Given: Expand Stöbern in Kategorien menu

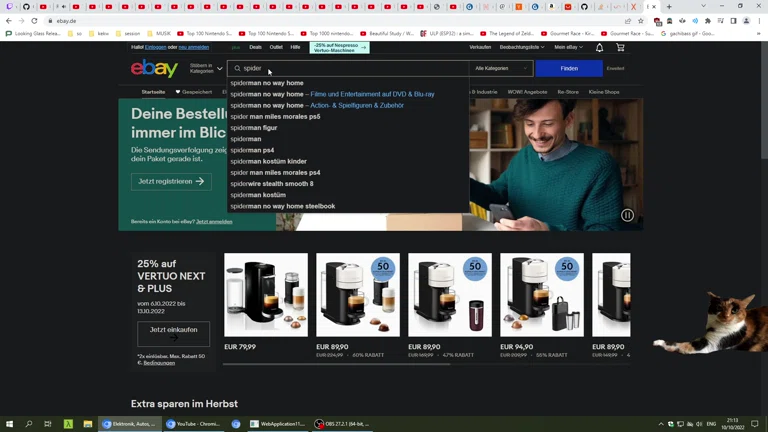Looking at the screenshot, I should click(205, 68).
